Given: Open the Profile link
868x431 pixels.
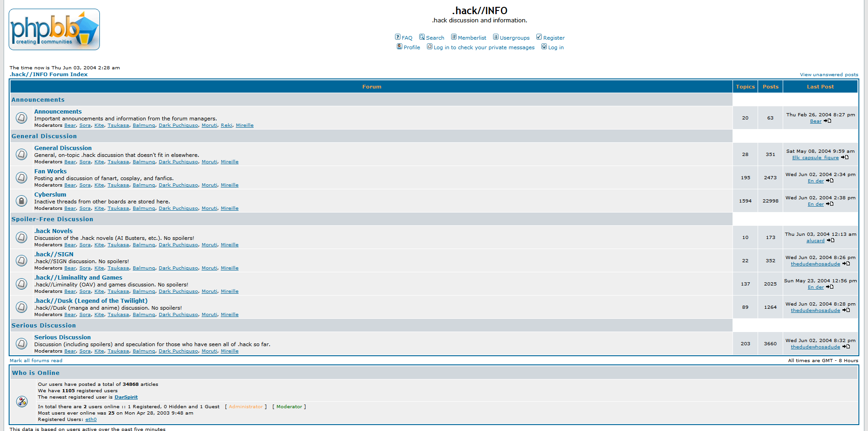Looking at the screenshot, I should [x=412, y=47].
